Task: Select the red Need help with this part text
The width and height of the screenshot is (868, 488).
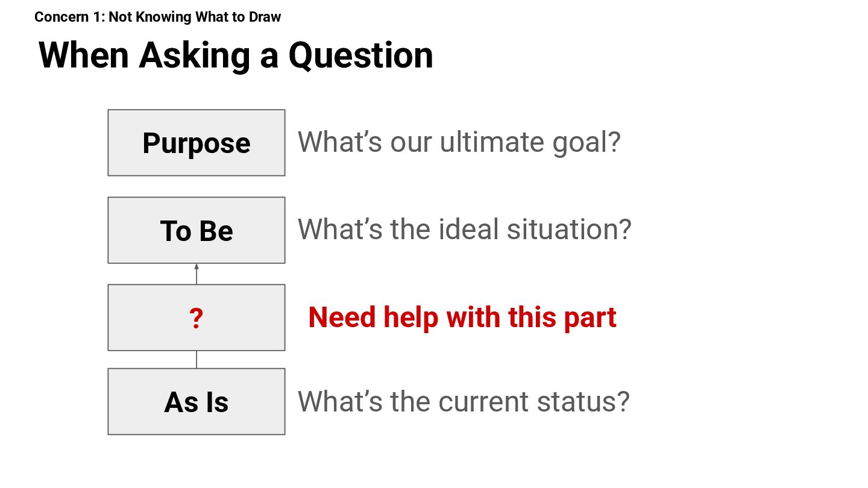Action: point(462,317)
